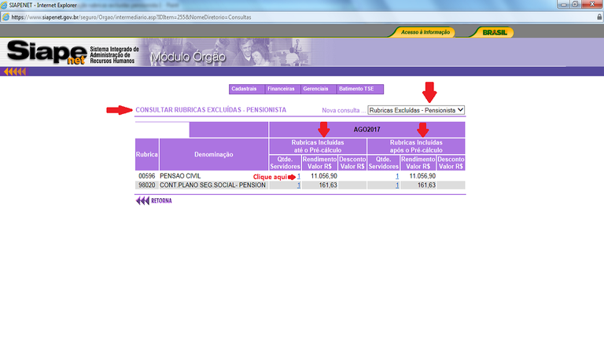
Task: Click CONT.PLANO SEG.SOCIAL pre-calculation servidores count link
Action: 299,185
